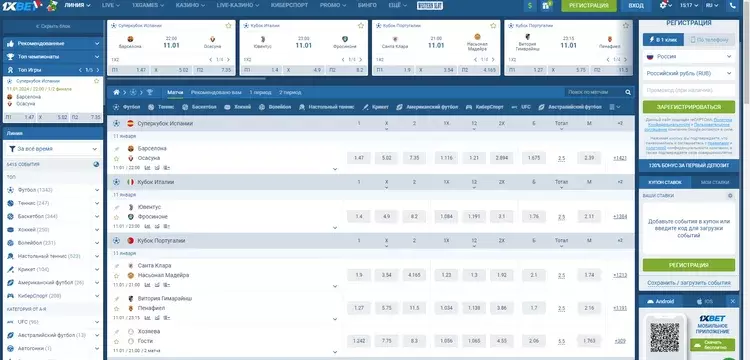This screenshot has width=750, height=360.
Task: Open statistics icon under Барселона–Осасуна match
Action: 147,168
